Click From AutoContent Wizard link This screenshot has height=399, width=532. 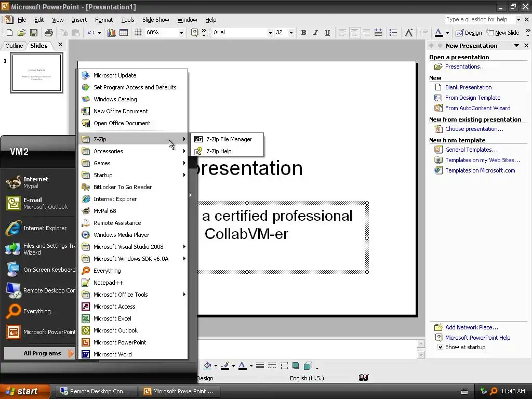pyautogui.click(x=478, y=108)
